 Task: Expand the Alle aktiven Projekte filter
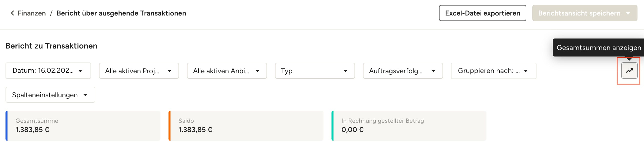pos(139,71)
